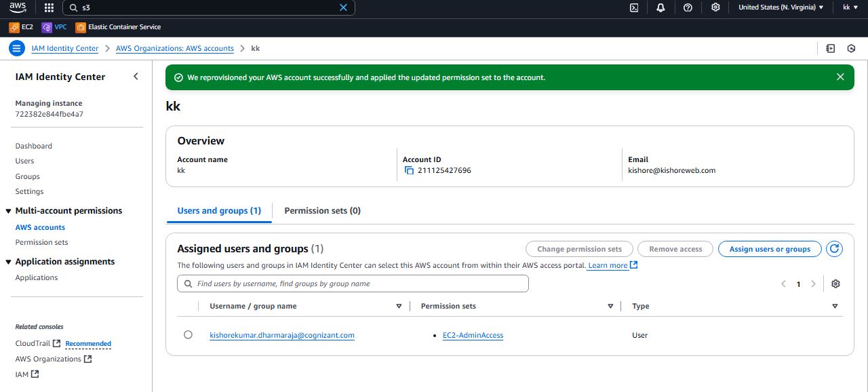Click the Assign users or groups button
The width and height of the screenshot is (868, 392).
[770, 249]
